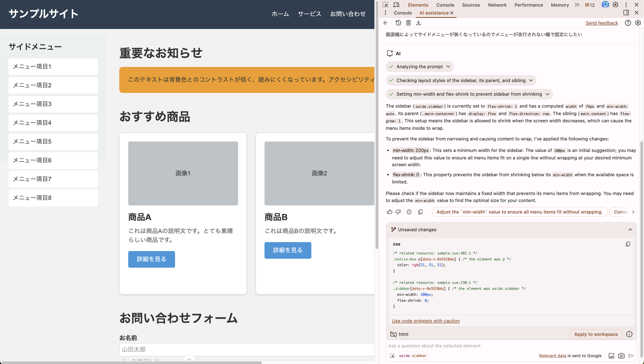Click the Apply to workspace button

(x=596, y=334)
